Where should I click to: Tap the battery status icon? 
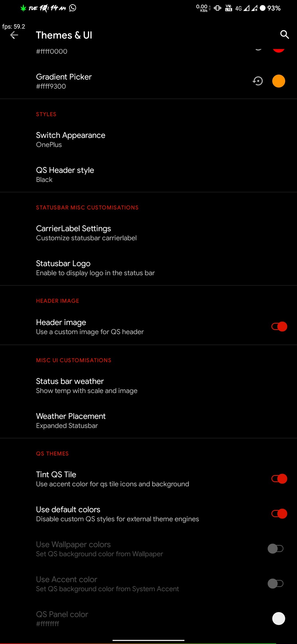coord(263,8)
